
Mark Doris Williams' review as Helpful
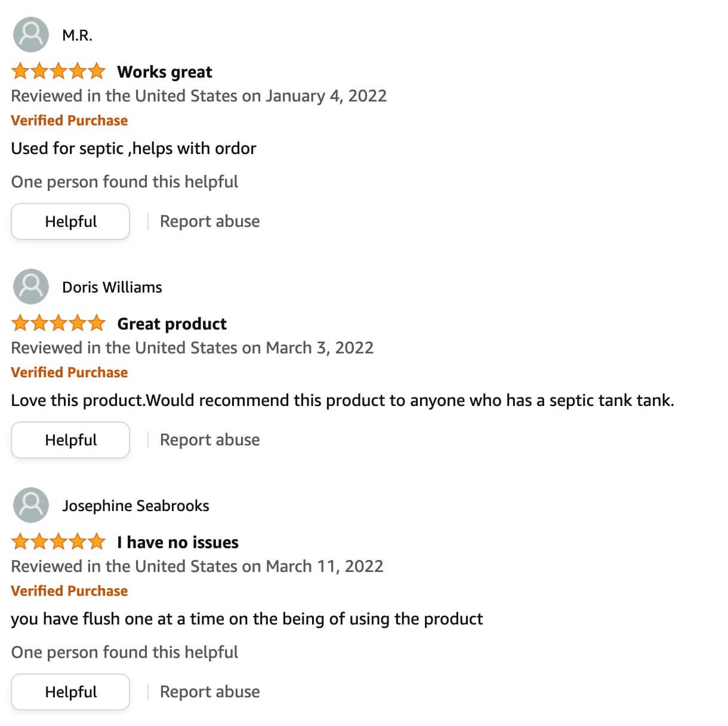(x=70, y=440)
